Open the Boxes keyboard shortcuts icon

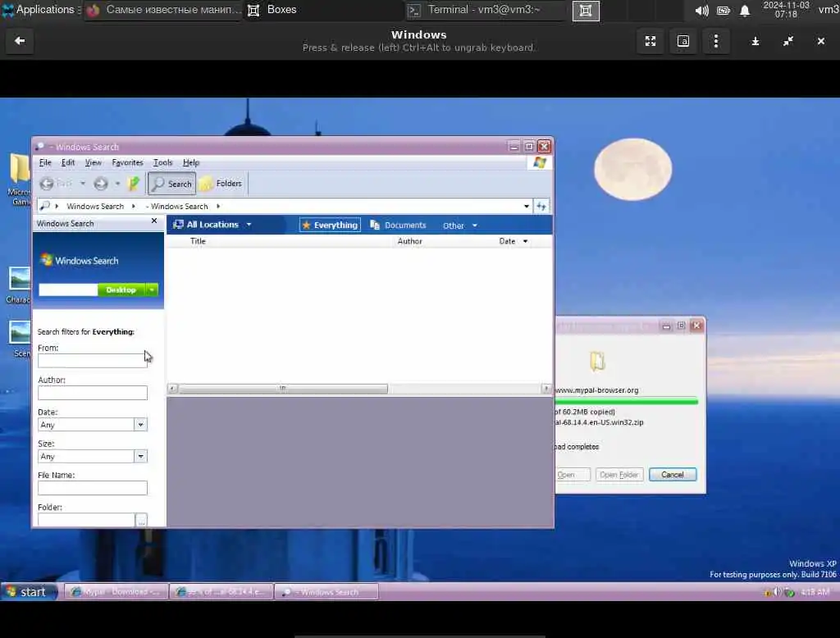pyautogui.click(x=683, y=41)
